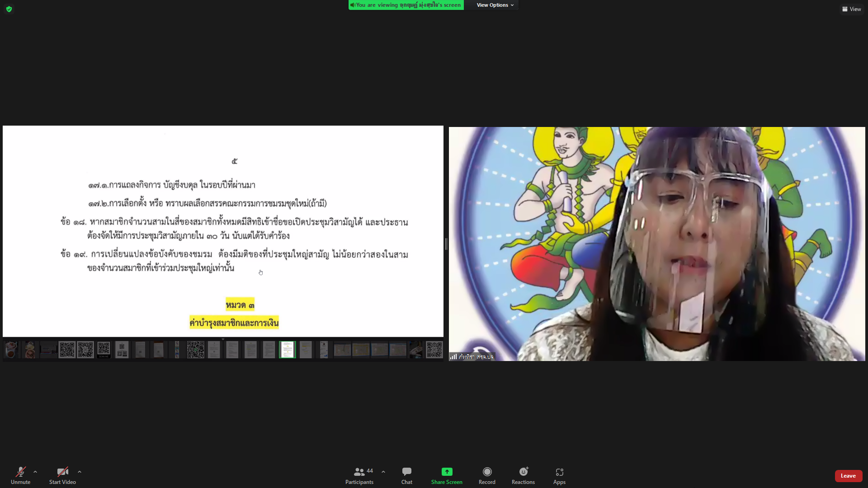Click the green encryption shield icon
This screenshot has width=868, height=488.
[9, 9]
